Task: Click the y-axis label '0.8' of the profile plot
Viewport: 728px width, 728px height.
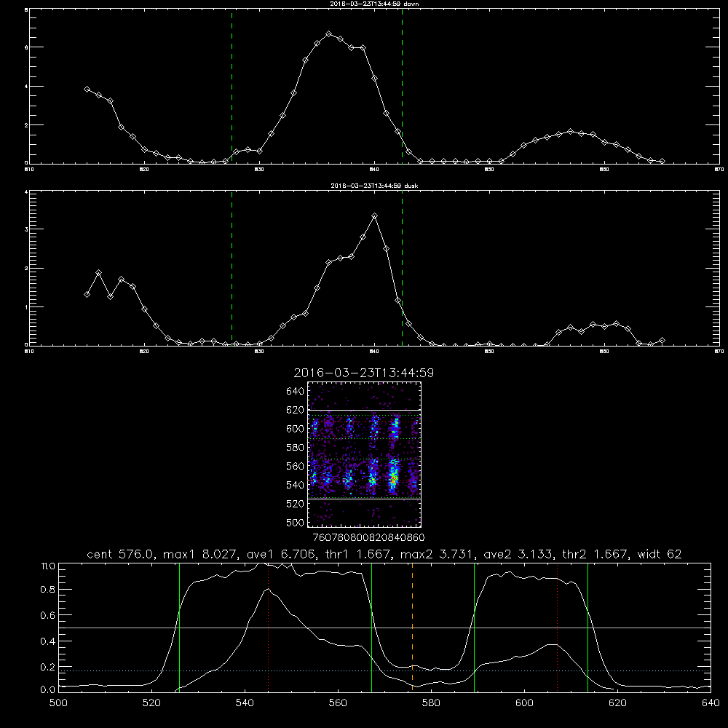Action: click(x=48, y=589)
